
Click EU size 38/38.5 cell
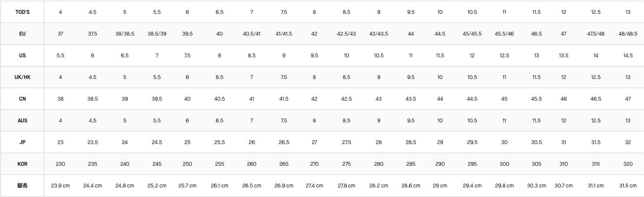click(124, 34)
